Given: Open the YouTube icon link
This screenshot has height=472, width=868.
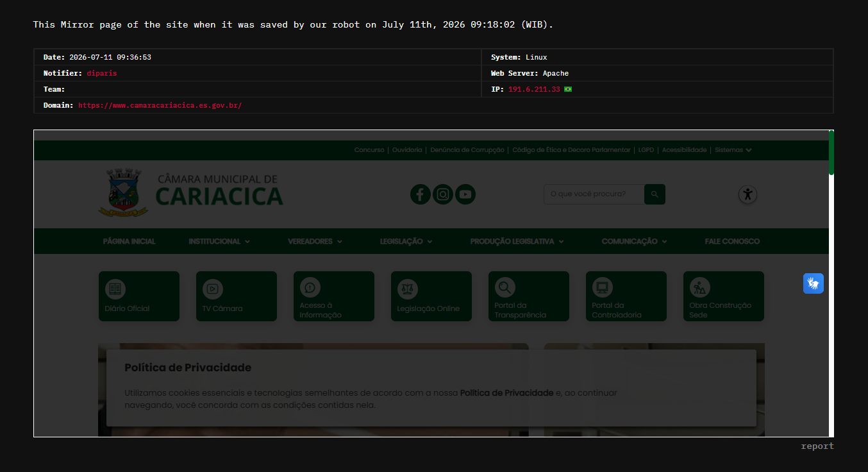Looking at the screenshot, I should pyautogui.click(x=465, y=194).
